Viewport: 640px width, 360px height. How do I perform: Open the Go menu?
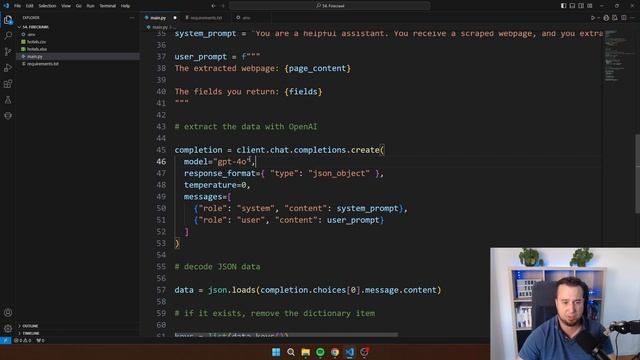tap(78, 6)
